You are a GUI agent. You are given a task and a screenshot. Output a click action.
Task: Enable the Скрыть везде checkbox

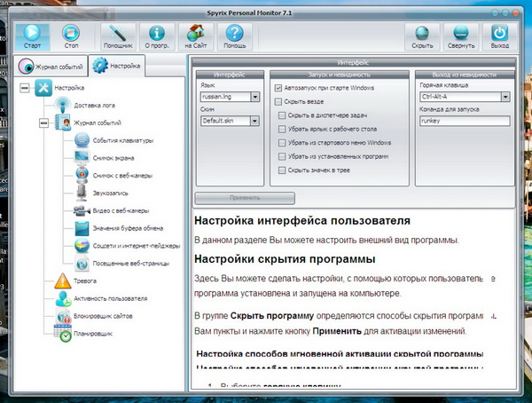[279, 103]
